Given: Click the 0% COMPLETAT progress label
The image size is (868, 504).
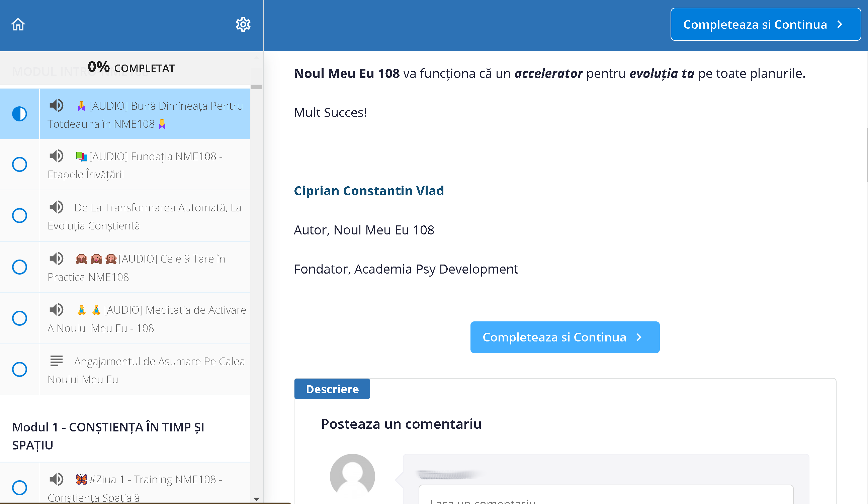Looking at the screenshot, I should pos(131,67).
